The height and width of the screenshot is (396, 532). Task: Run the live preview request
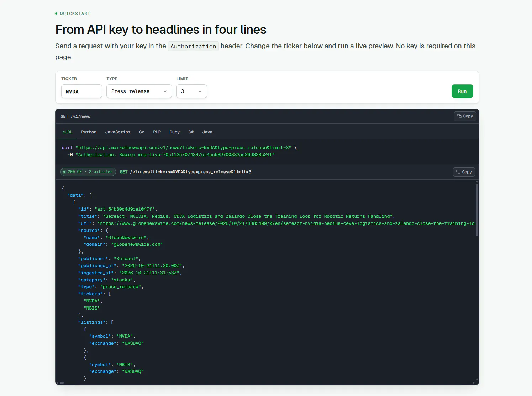tap(462, 91)
